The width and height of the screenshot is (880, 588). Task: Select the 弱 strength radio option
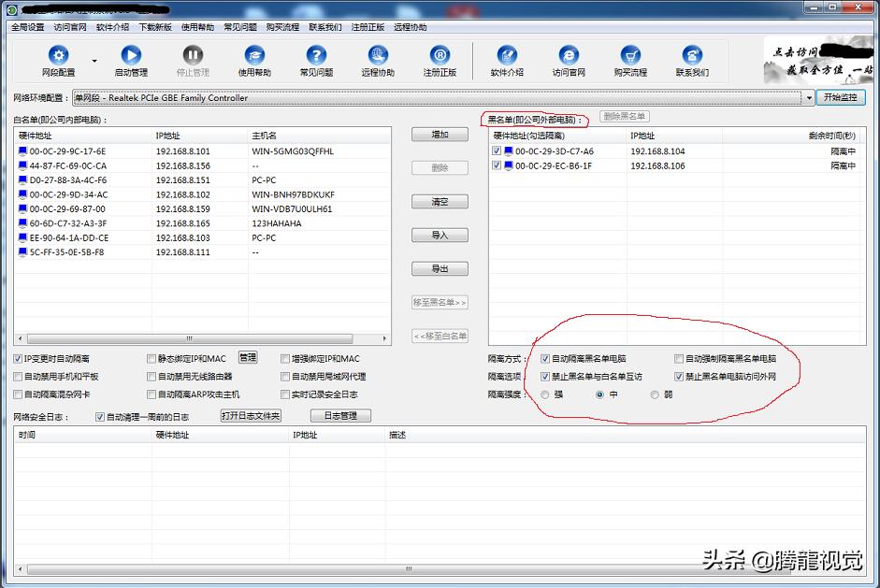coord(653,394)
